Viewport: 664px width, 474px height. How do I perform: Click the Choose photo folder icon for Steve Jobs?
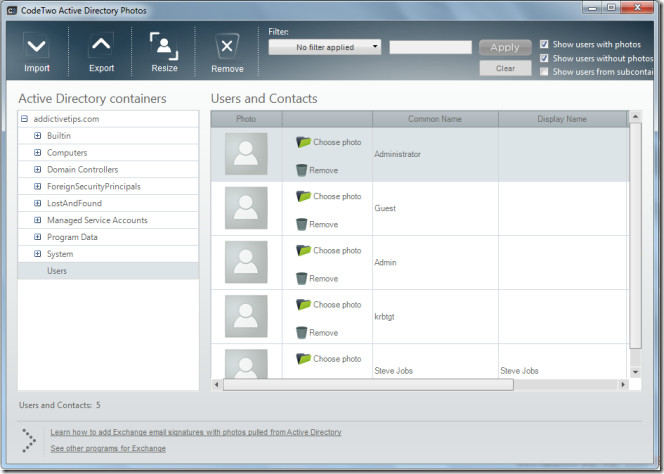point(303,359)
